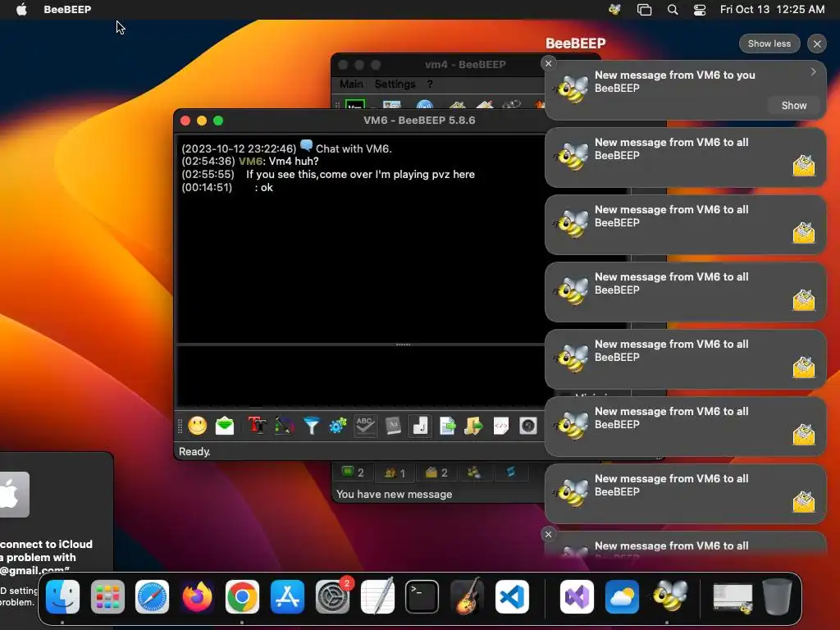Toggle the word completer dictionary icon
This screenshot has width=840, height=630.
tap(393, 426)
